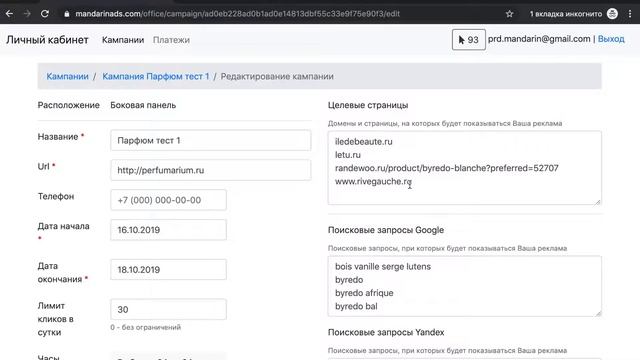Screen dimensions: 640x360
Task: Click the browser forward arrow
Action: [x=27, y=13]
